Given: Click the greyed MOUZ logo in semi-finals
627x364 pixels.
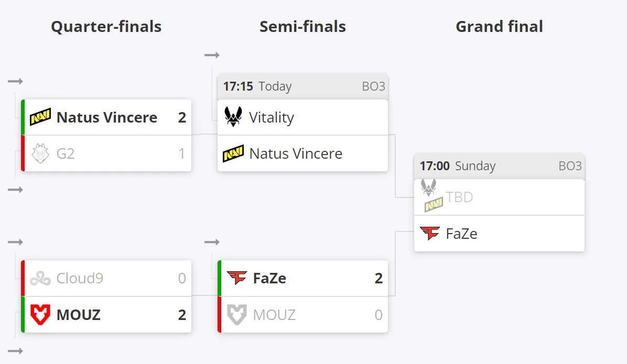Looking at the screenshot, I should [237, 314].
